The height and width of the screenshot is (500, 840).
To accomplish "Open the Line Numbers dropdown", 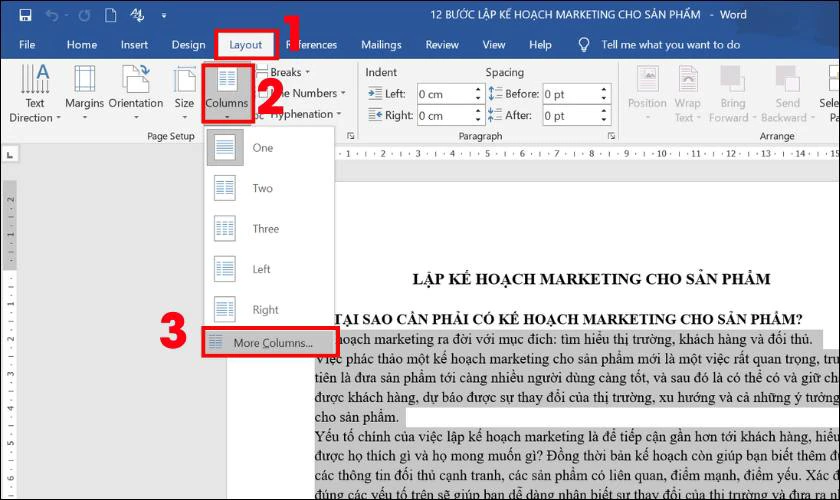I will [x=303, y=93].
